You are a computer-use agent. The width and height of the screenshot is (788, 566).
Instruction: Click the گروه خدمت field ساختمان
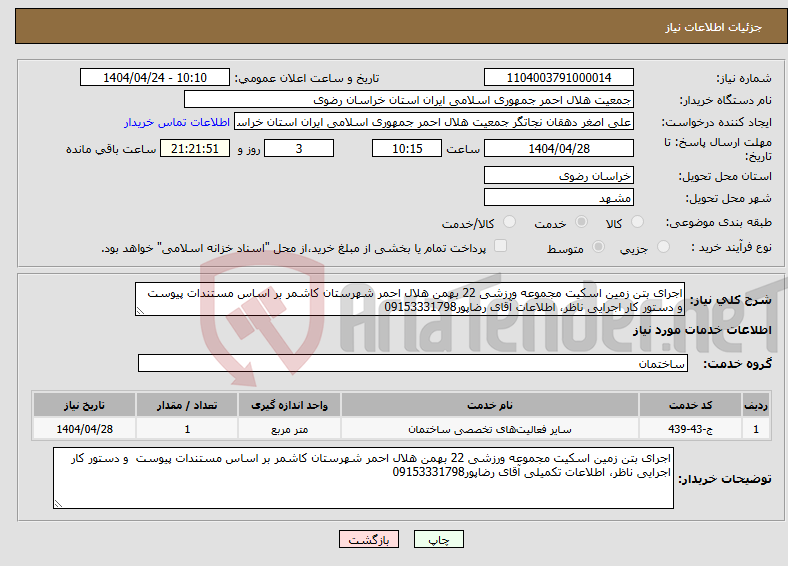pyautogui.click(x=413, y=363)
